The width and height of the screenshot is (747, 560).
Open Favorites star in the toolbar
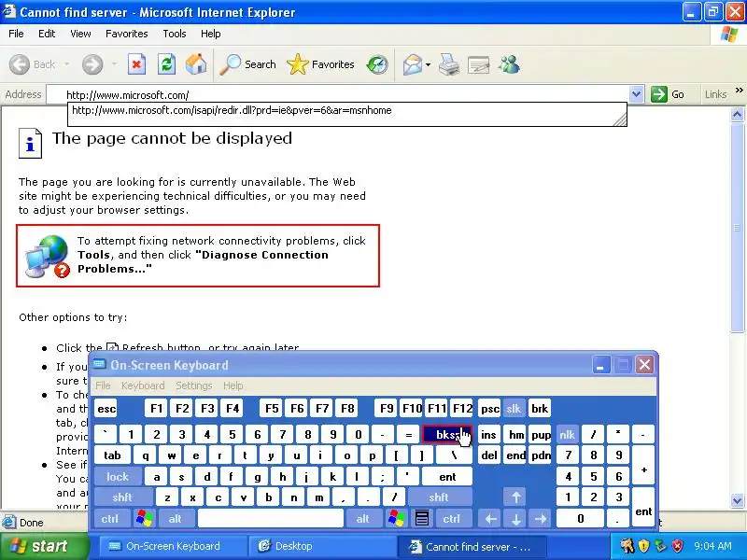pyautogui.click(x=297, y=64)
